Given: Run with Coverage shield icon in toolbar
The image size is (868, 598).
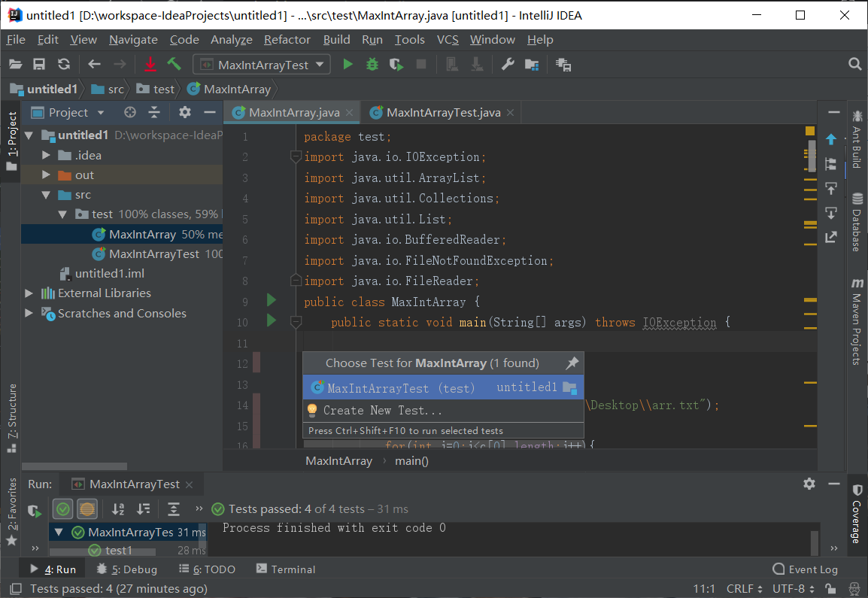Looking at the screenshot, I should point(396,65).
